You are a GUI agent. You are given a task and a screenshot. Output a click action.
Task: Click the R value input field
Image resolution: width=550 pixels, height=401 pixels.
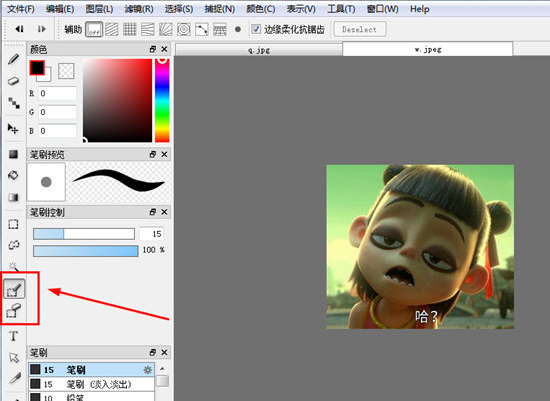(57, 93)
